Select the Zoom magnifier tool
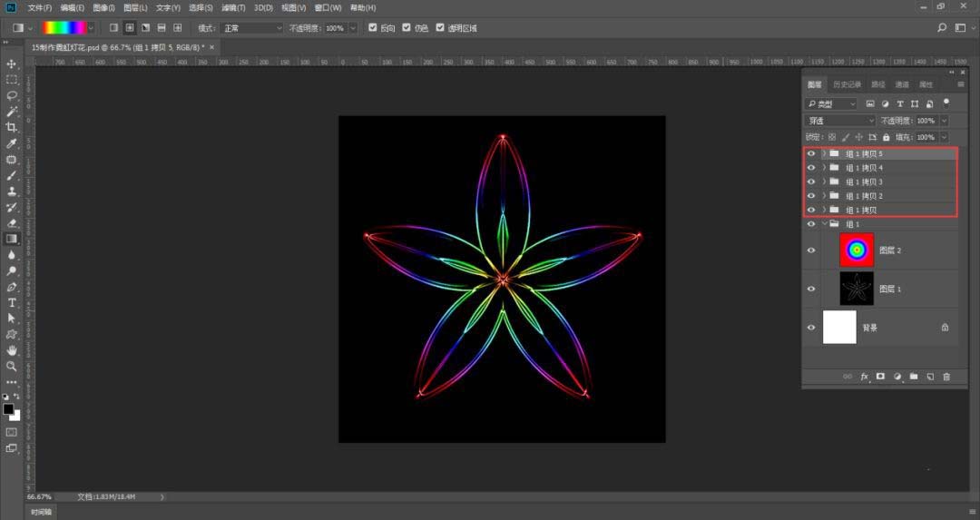Screen dimensions: 980x520 (11, 367)
